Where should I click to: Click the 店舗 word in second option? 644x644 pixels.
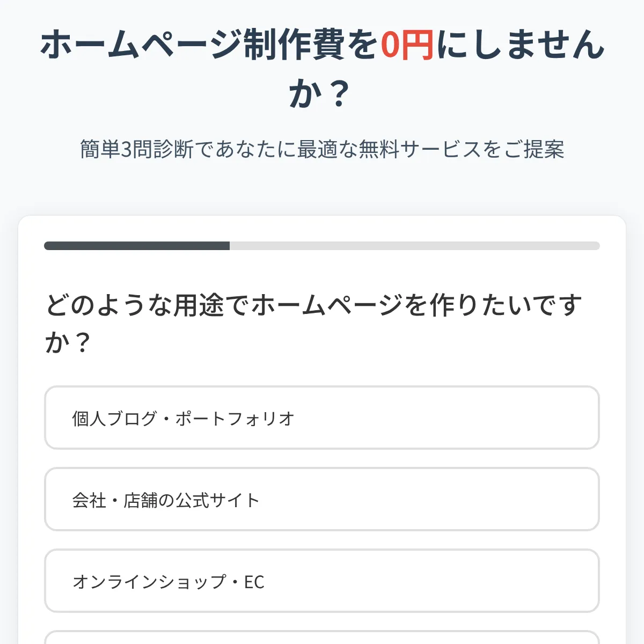pyautogui.click(x=141, y=500)
